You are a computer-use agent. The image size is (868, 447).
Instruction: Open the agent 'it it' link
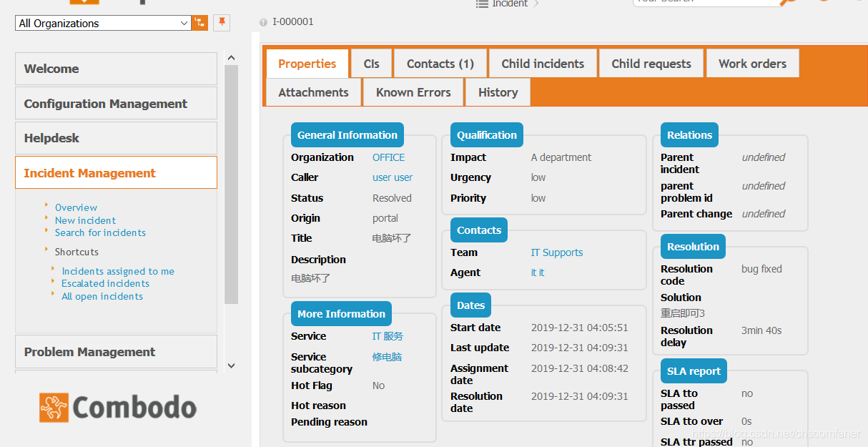538,272
